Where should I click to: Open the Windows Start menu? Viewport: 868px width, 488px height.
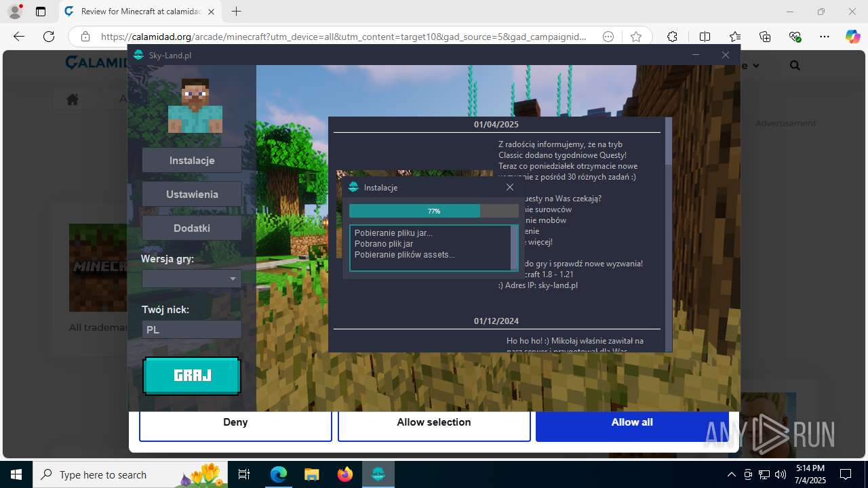[x=16, y=474]
